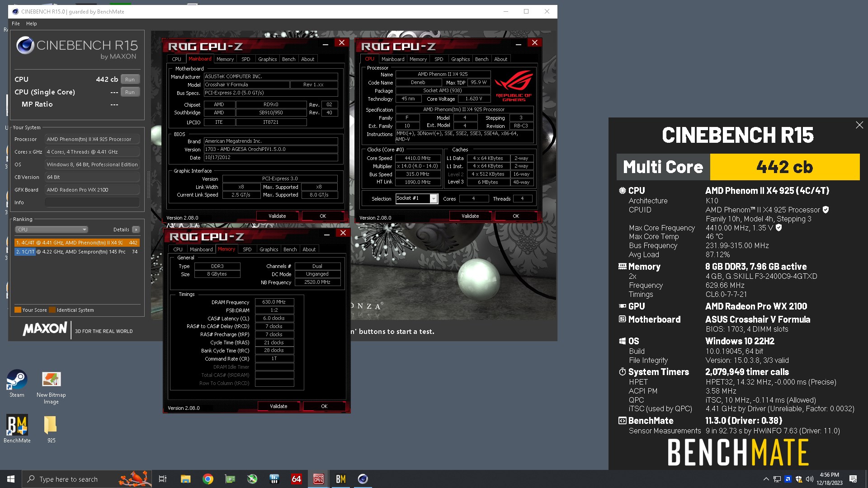Click the 442 cb Multi Core score banner

[x=738, y=167]
